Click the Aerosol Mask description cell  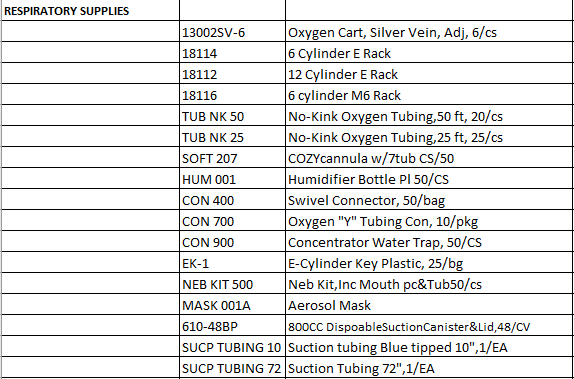430,304
